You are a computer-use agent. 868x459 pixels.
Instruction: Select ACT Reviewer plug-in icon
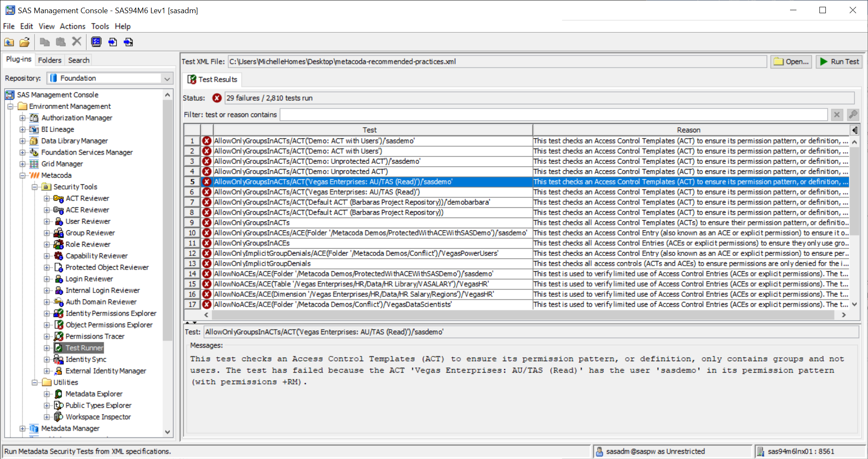(x=58, y=198)
